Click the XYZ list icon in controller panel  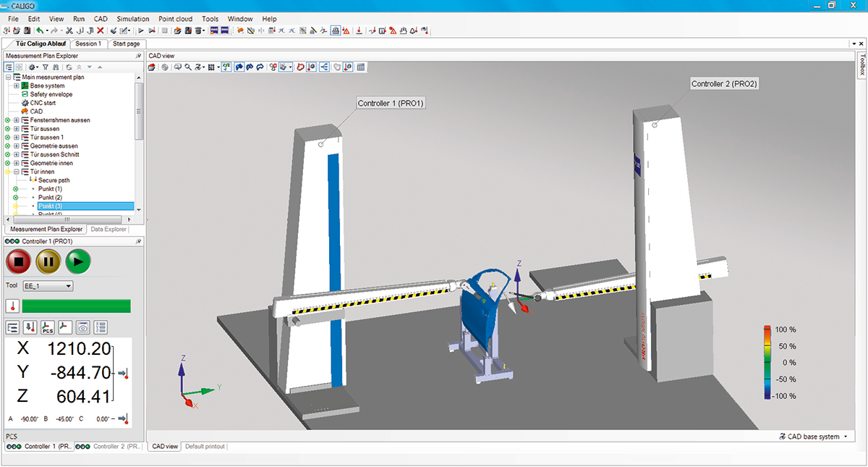click(101, 327)
